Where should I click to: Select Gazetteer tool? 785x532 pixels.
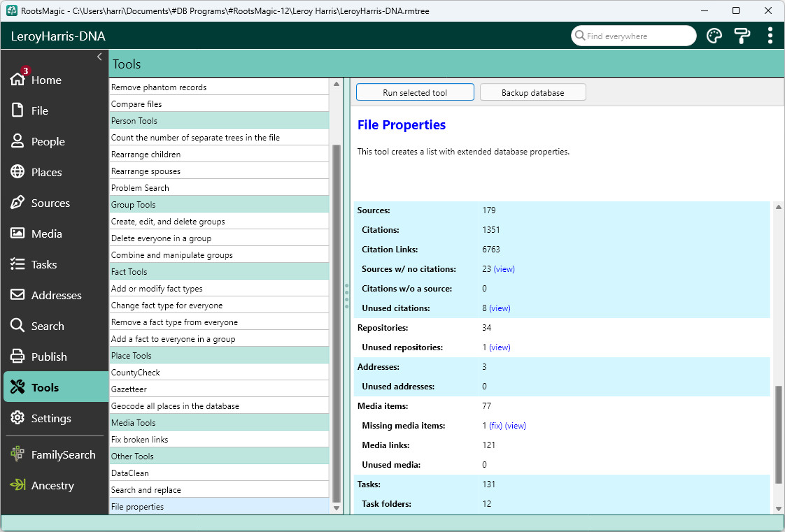pos(219,389)
